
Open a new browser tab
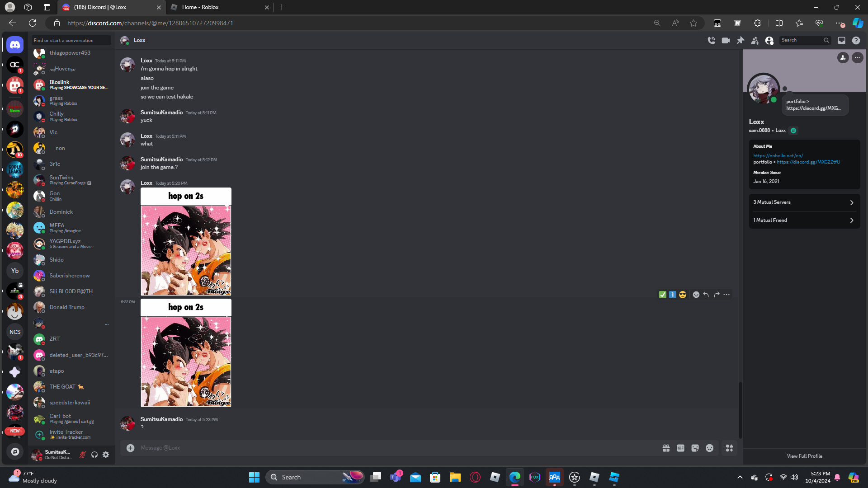(x=282, y=7)
